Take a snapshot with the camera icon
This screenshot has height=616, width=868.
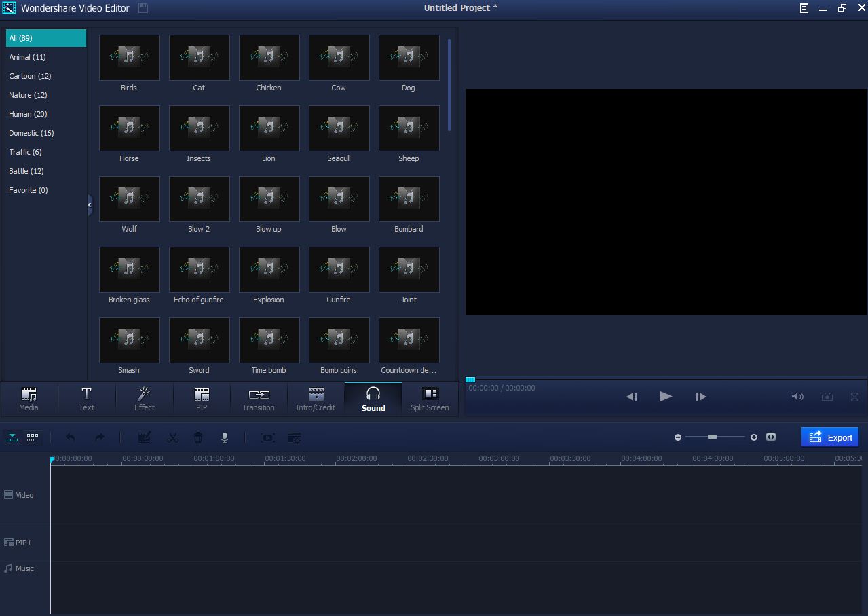point(827,397)
